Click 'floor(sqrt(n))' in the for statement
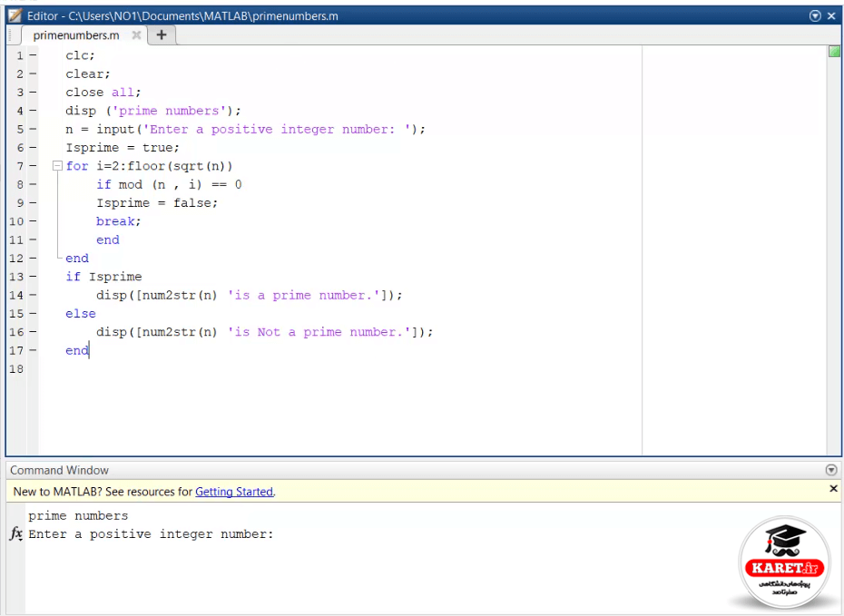844x616 pixels. [180, 166]
